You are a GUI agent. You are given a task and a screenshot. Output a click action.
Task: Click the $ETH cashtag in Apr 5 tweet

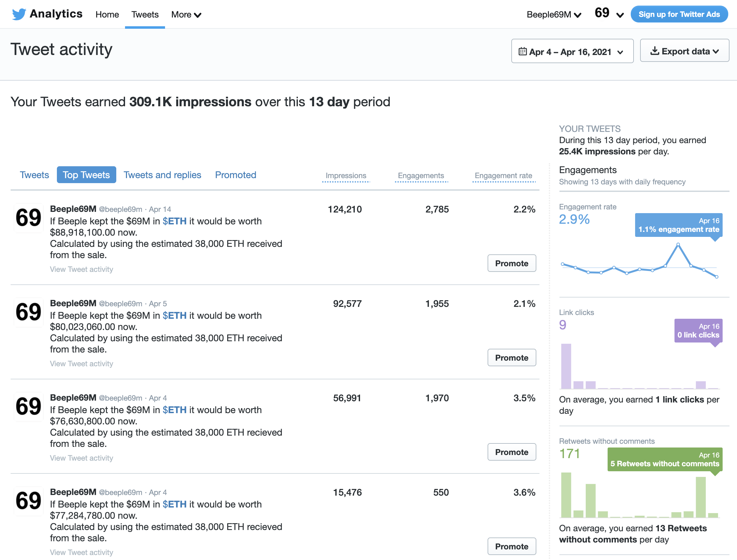[174, 315]
